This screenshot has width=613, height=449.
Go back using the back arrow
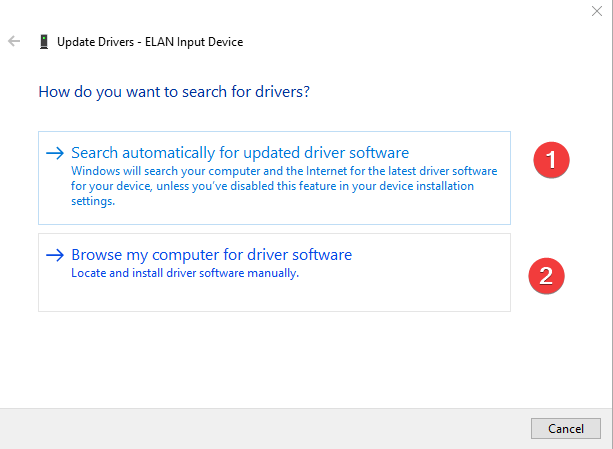(14, 41)
